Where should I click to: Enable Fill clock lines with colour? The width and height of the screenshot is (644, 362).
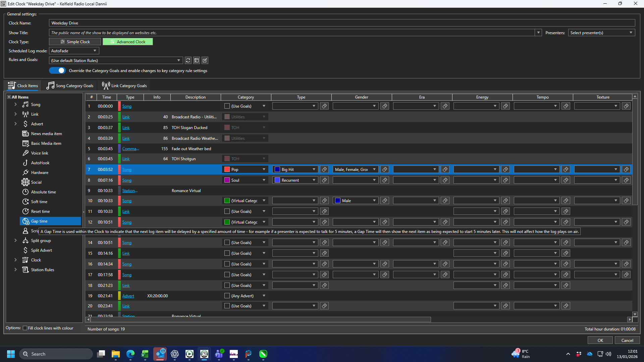click(x=25, y=328)
